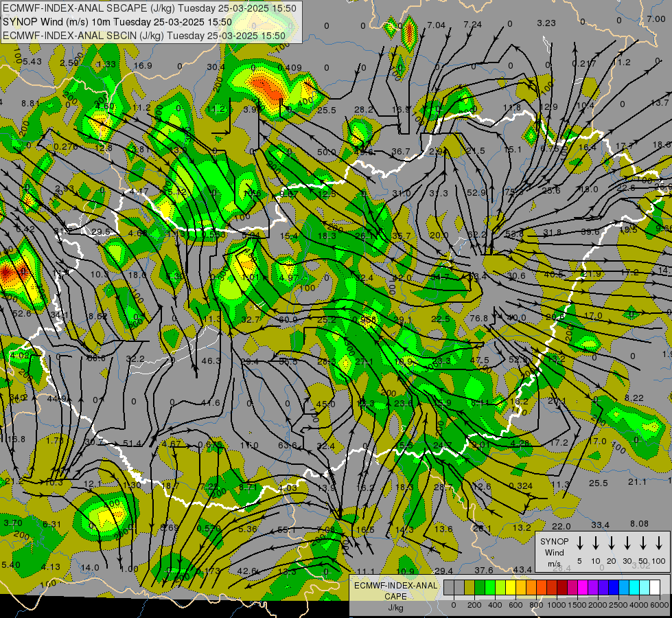Click the '1500' legend tick label
This screenshot has width=672, height=618.
click(x=577, y=605)
